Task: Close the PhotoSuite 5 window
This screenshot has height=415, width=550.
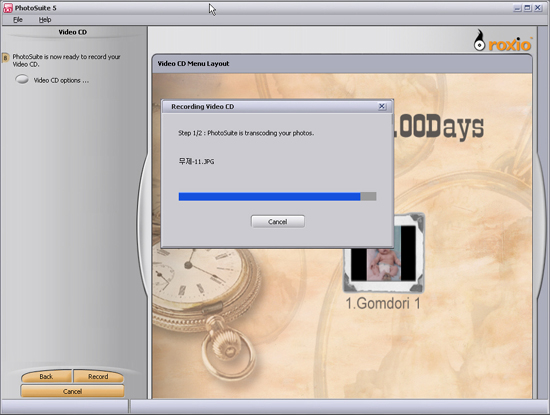Action: pyautogui.click(x=538, y=8)
